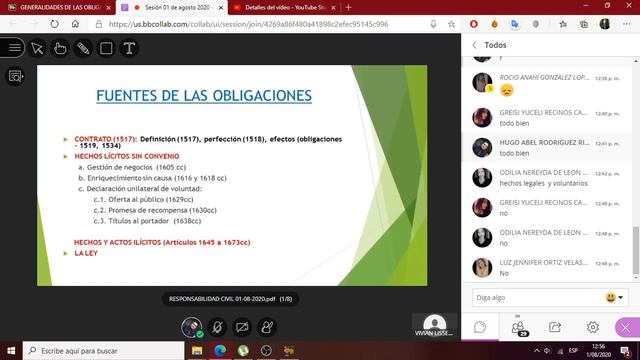This screenshot has height=360, width=640.
Task: Click Luz Jennifer Ortiz avatar
Action: (x=482, y=267)
